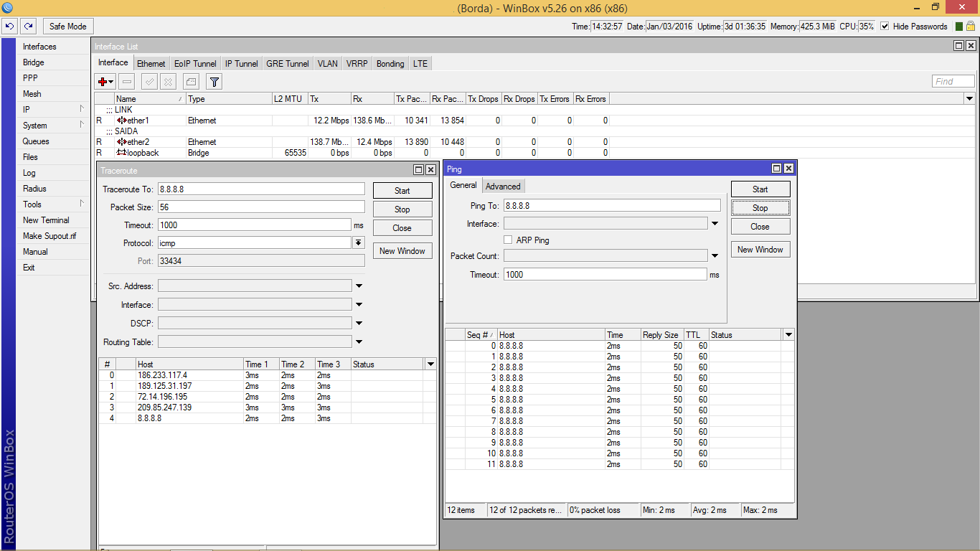Enable the ARP Ping checkbox
The image size is (980, 551).
(508, 240)
